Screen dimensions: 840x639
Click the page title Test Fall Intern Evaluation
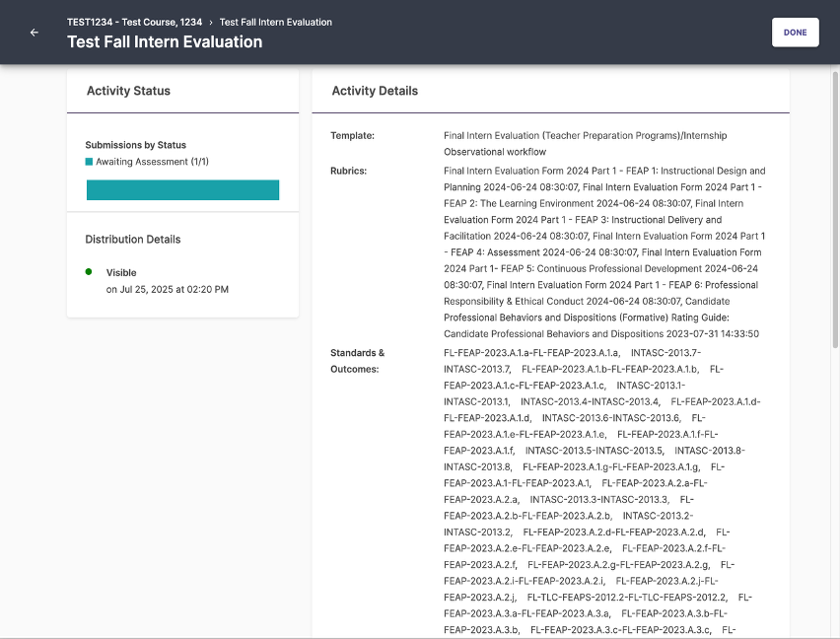click(x=165, y=41)
